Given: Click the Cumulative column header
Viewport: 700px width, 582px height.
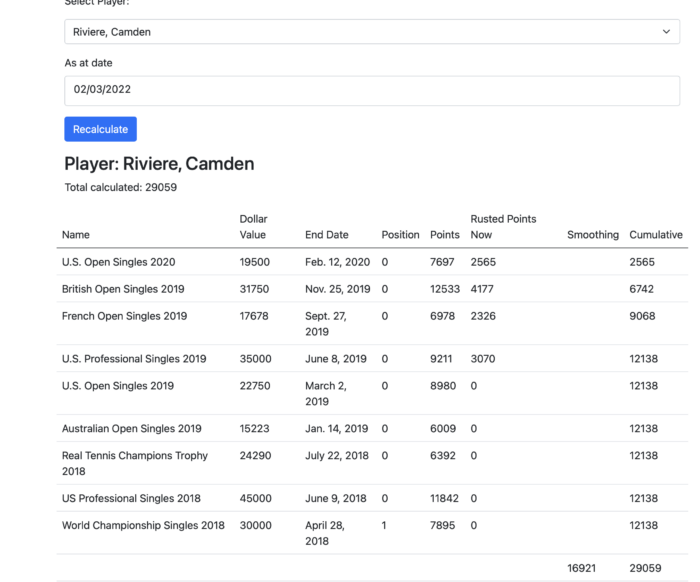Looking at the screenshot, I should tap(655, 235).
